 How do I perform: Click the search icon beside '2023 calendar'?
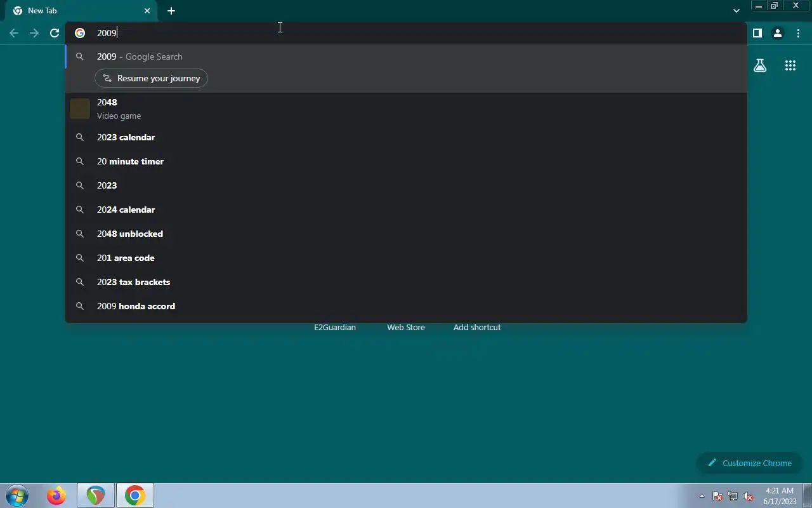pyautogui.click(x=80, y=137)
